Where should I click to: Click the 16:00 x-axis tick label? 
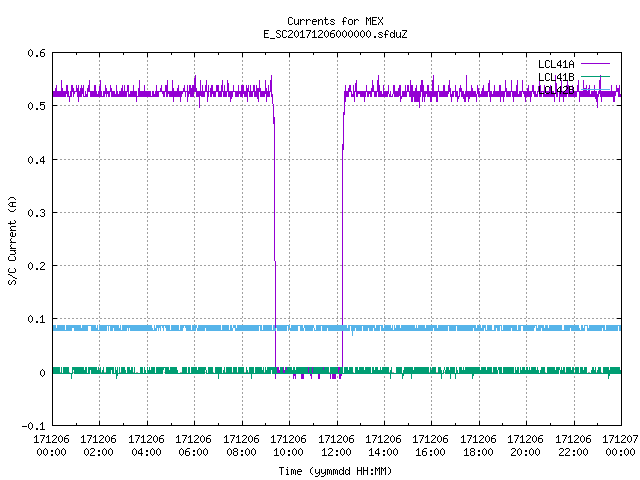coord(431,452)
